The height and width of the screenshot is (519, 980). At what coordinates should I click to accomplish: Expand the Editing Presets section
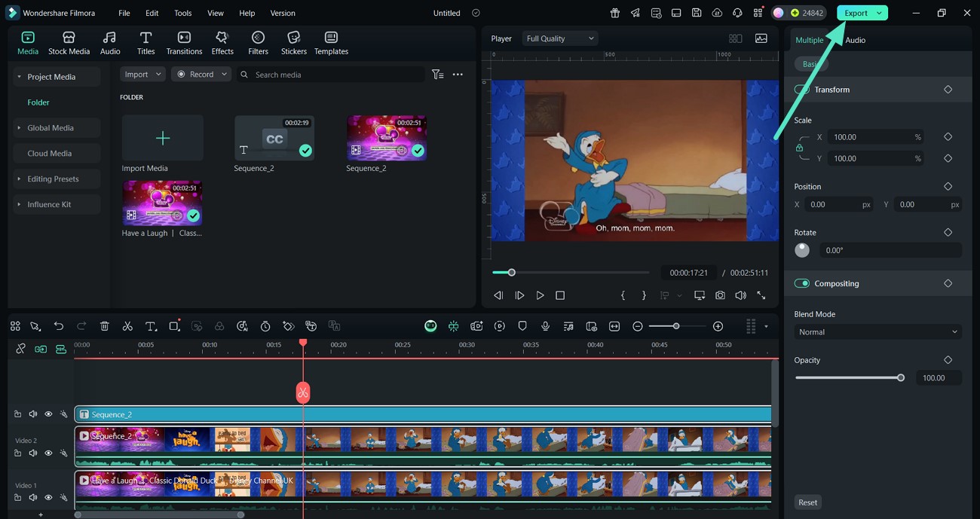click(x=19, y=179)
